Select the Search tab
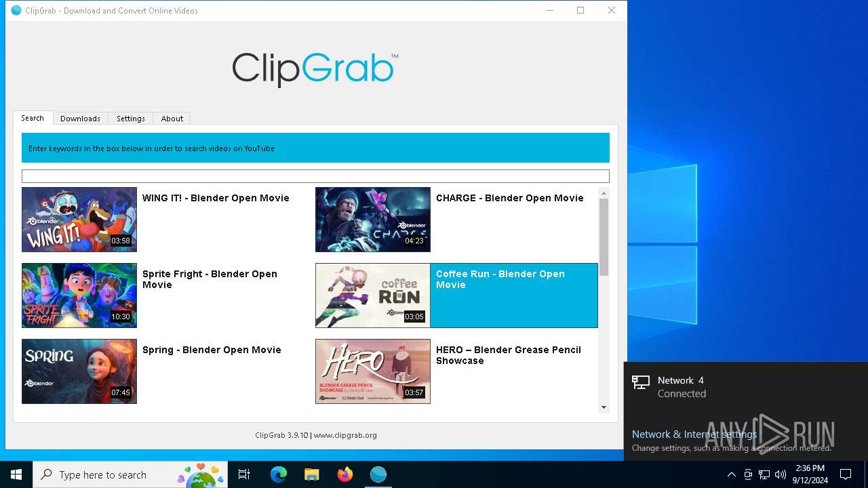 (33, 118)
